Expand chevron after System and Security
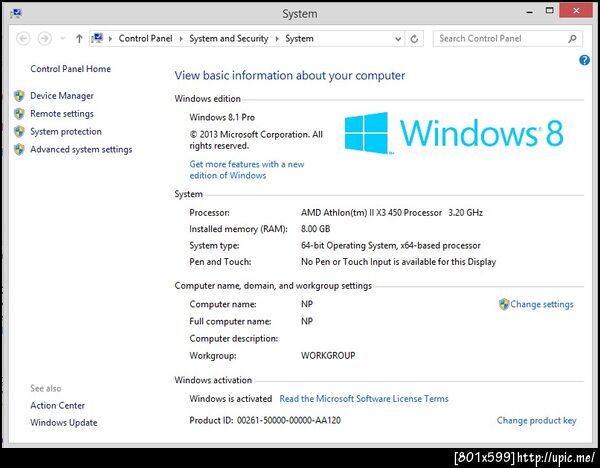Image resolution: width=600 pixels, height=468 pixels. tap(277, 39)
